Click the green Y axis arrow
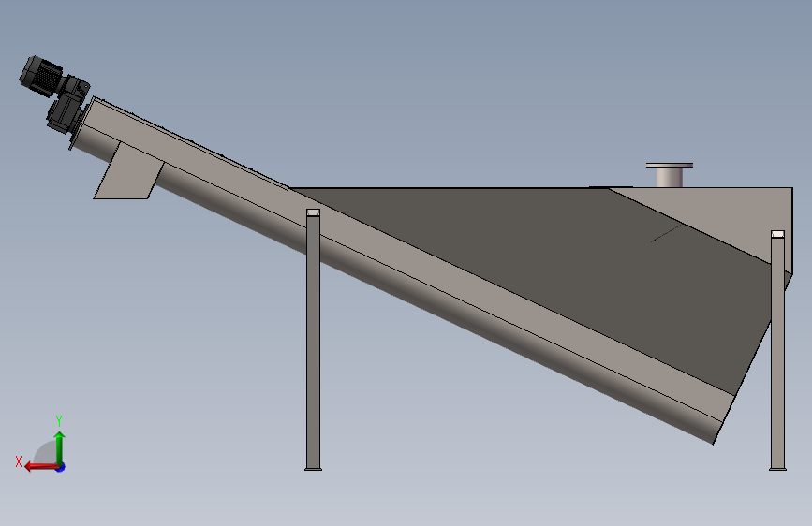The height and width of the screenshot is (526, 812). coord(60,447)
